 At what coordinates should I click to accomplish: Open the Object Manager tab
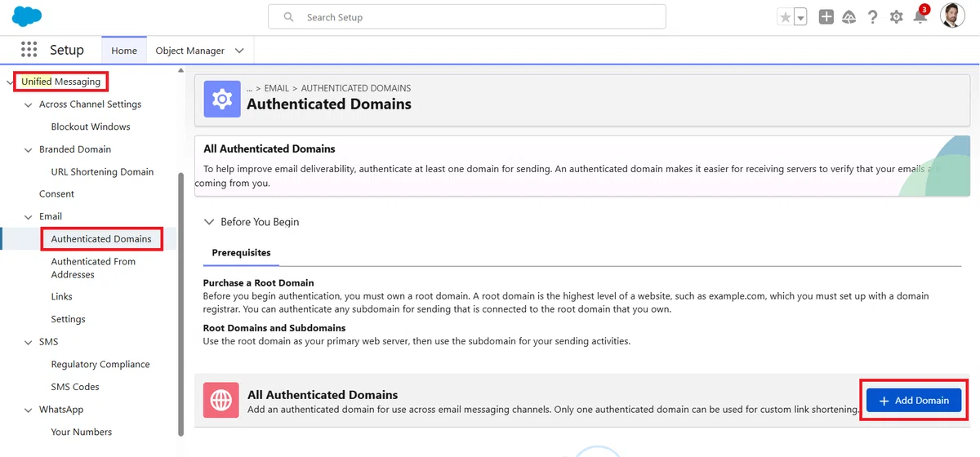coord(189,51)
